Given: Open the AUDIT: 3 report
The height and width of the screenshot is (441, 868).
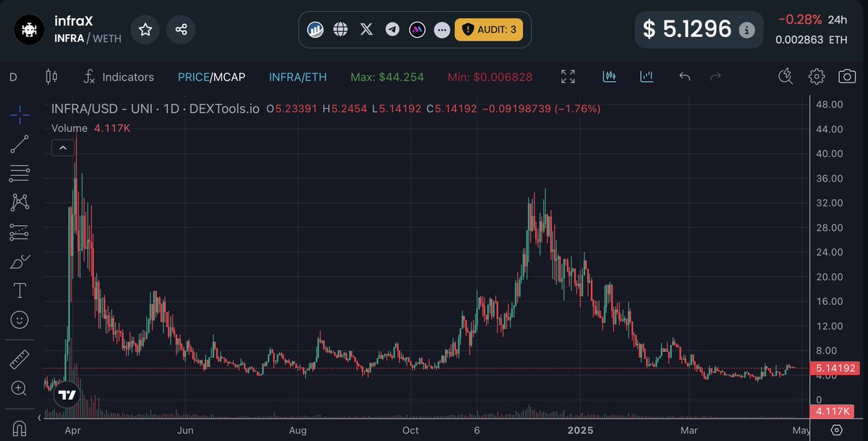Looking at the screenshot, I should coord(489,30).
